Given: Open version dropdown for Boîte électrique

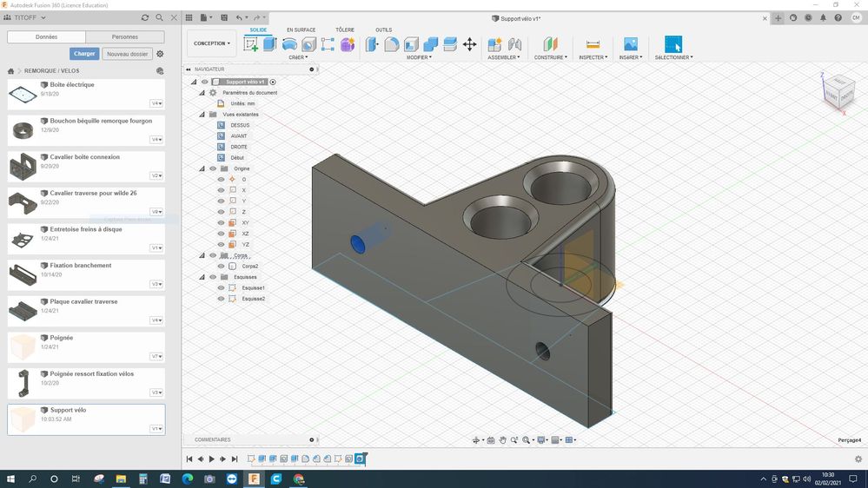Looking at the screenshot, I should pos(156,103).
